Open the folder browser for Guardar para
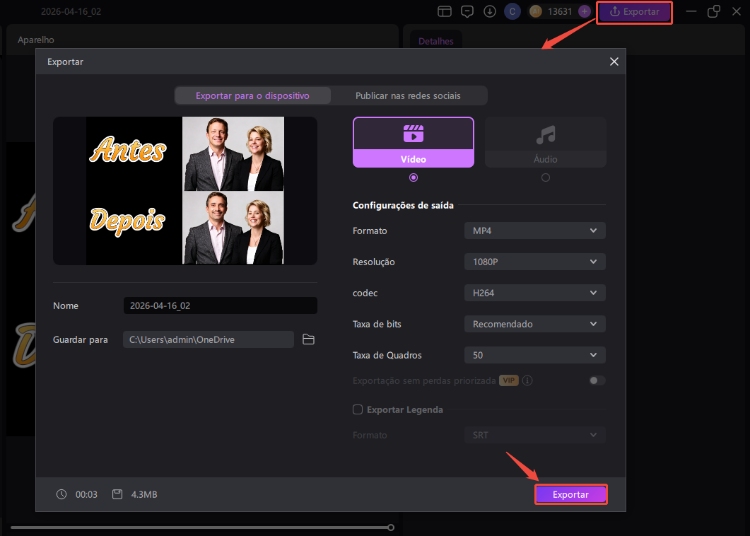Viewport: 750px width, 536px height. [x=308, y=340]
